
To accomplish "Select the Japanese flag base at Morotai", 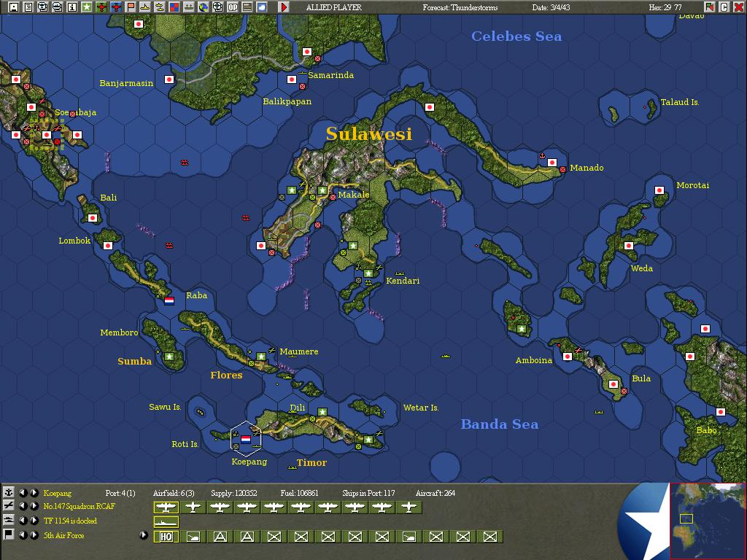I will tap(659, 190).
